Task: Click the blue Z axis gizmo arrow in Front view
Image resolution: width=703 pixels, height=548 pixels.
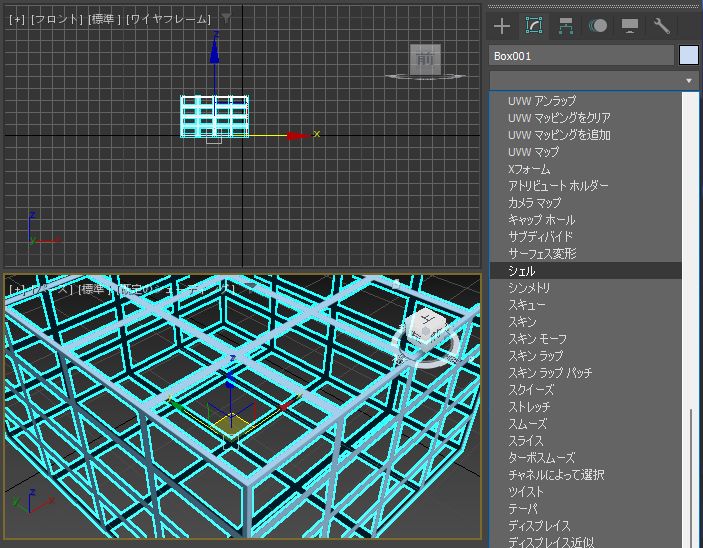Action: point(214,52)
